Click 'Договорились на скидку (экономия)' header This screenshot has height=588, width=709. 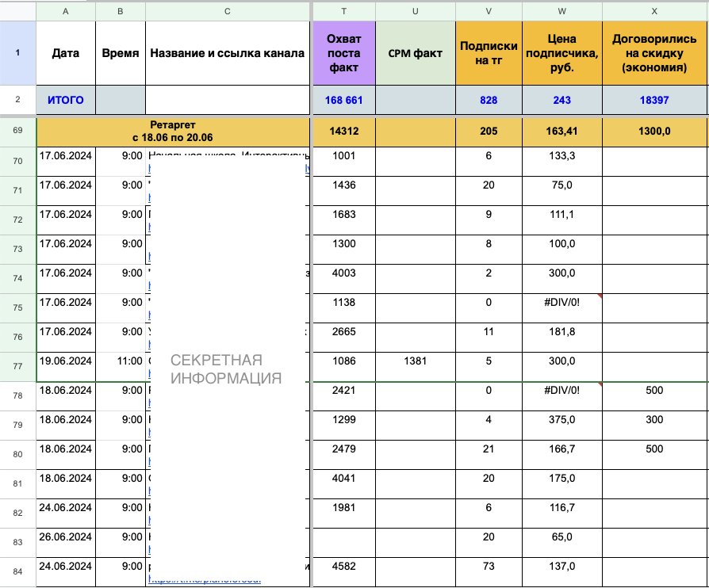pos(654,53)
